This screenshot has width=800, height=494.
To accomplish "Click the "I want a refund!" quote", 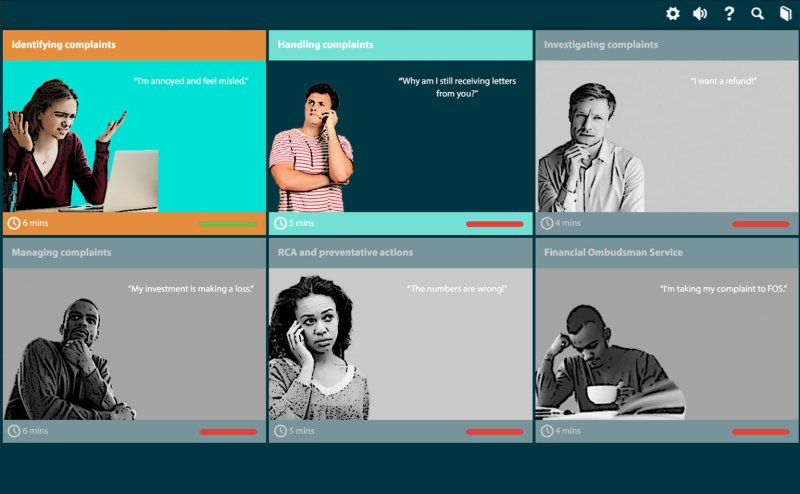I will pos(723,81).
